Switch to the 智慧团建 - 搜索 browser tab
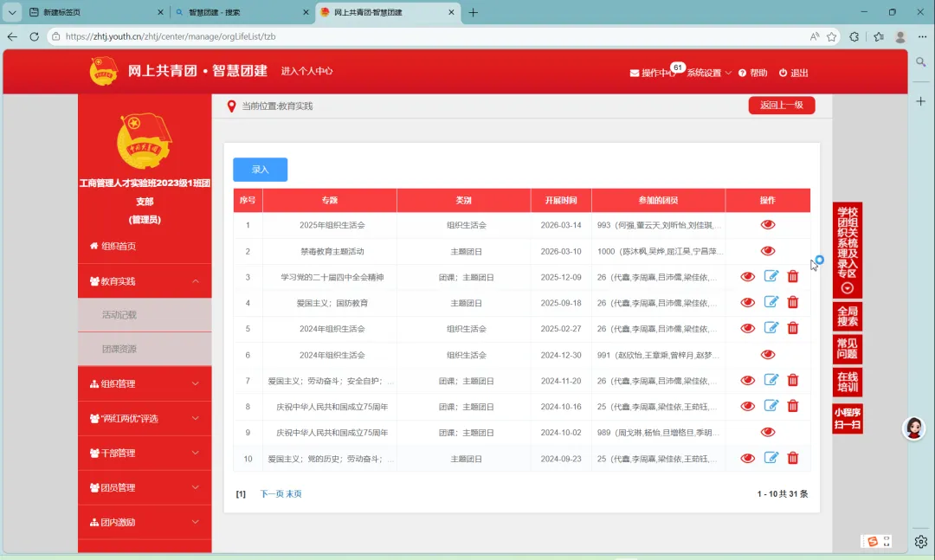Image resolution: width=935 pixels, height=560 pixels. [242, 12]
